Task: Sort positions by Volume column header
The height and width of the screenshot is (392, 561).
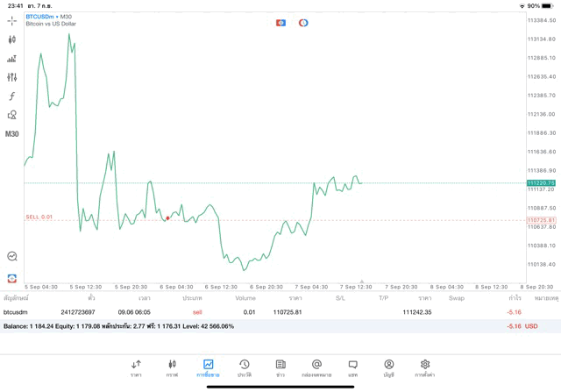Action: [245, 298]
